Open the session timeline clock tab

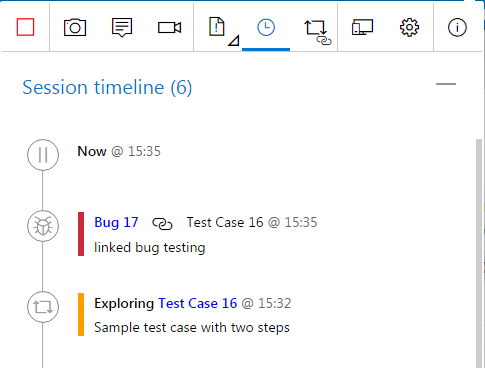click(266, 27)
